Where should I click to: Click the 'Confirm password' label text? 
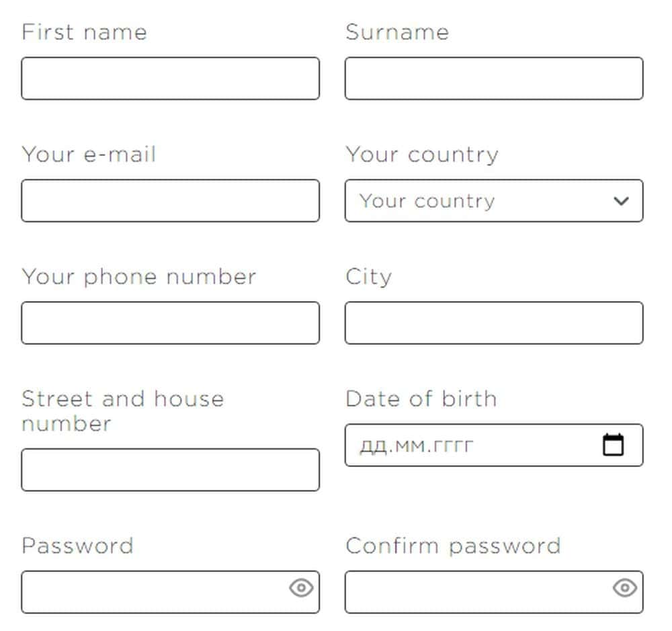pyautogui.click(x=453, y=546)
